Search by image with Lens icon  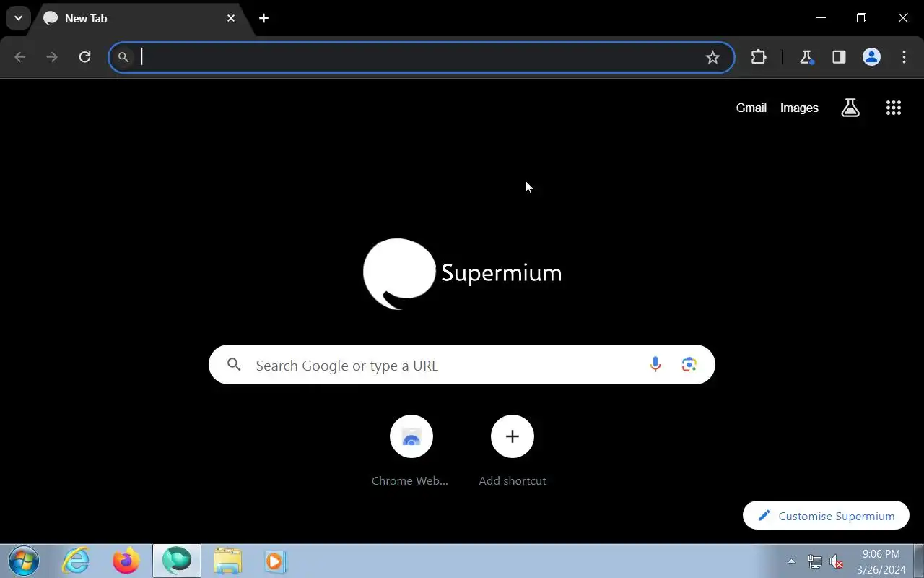[x=689, y=365]
